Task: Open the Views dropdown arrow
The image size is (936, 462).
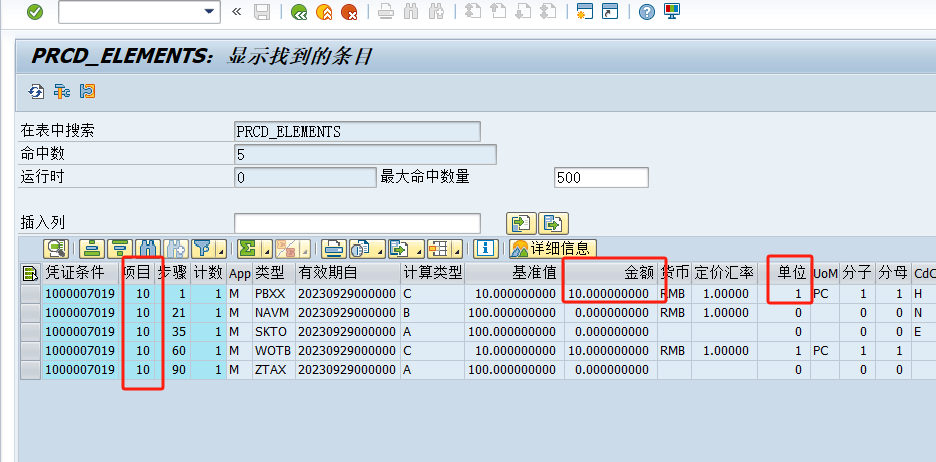Action: tap(380, 248)
